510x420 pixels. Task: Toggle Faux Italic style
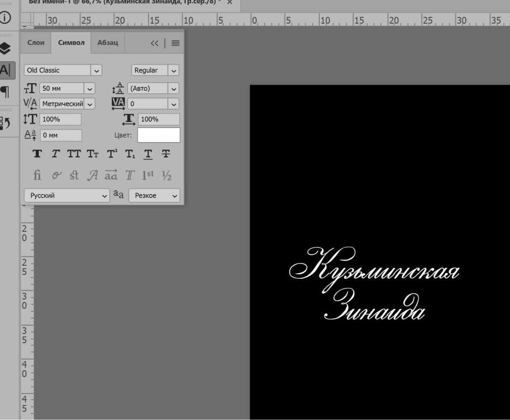(56, 154)
